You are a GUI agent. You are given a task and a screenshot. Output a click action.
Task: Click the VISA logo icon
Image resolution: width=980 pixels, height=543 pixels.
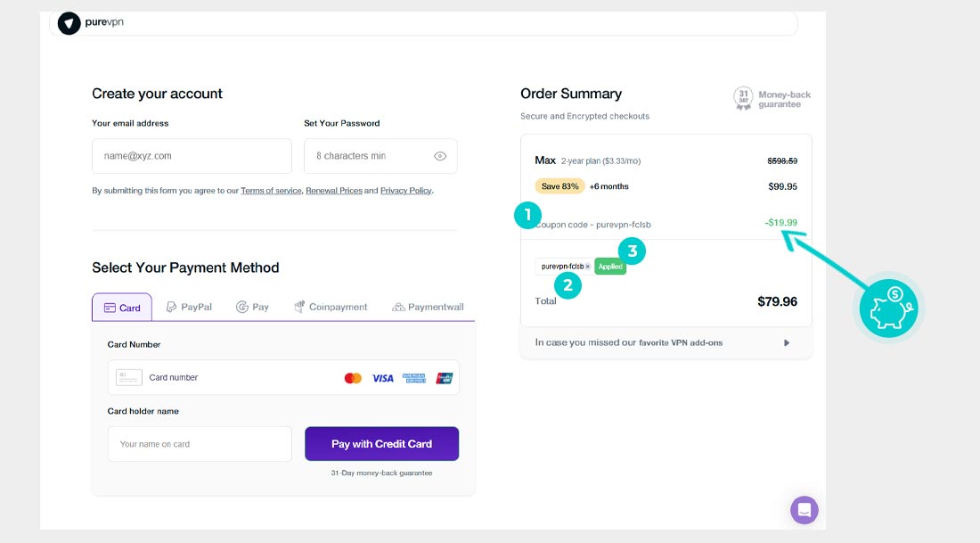point(382,378)
